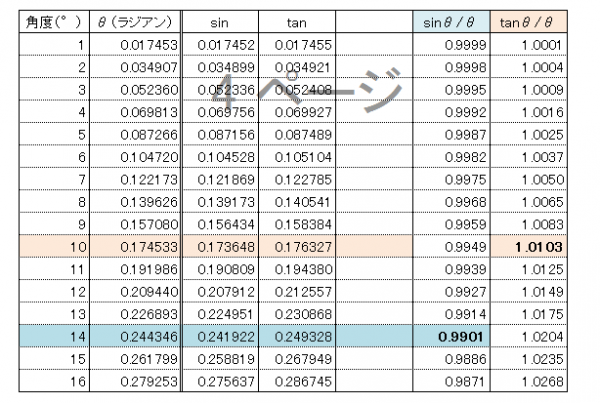Click the sin value 0.104528

[x=225, y=158]
